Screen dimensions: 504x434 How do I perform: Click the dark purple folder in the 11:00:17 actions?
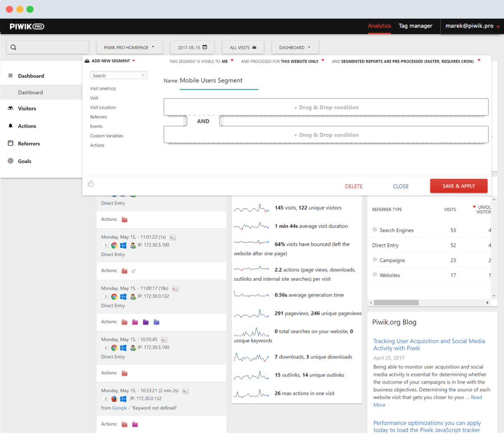tap(146, 322)
